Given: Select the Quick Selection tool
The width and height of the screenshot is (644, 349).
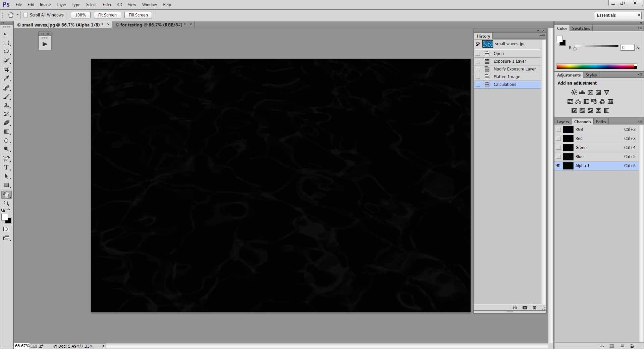Looking at the screenshot, I should click(6, 61).
